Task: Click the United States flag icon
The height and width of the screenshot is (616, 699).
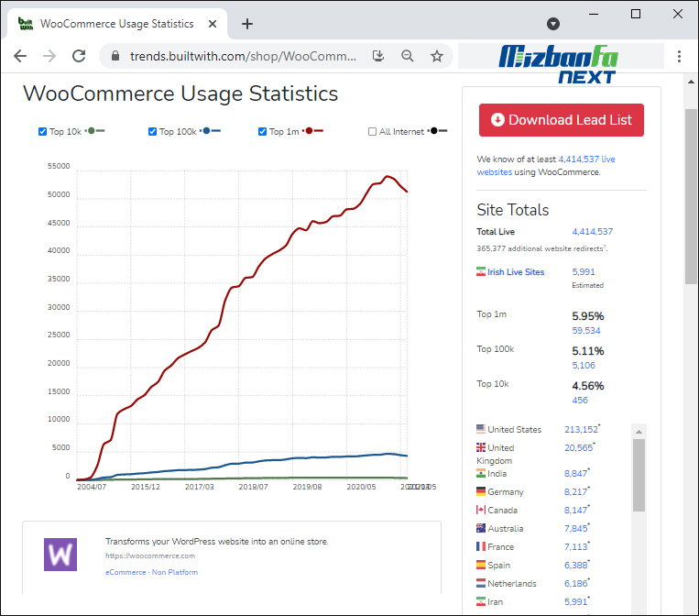Action: [x=481, y=429]
